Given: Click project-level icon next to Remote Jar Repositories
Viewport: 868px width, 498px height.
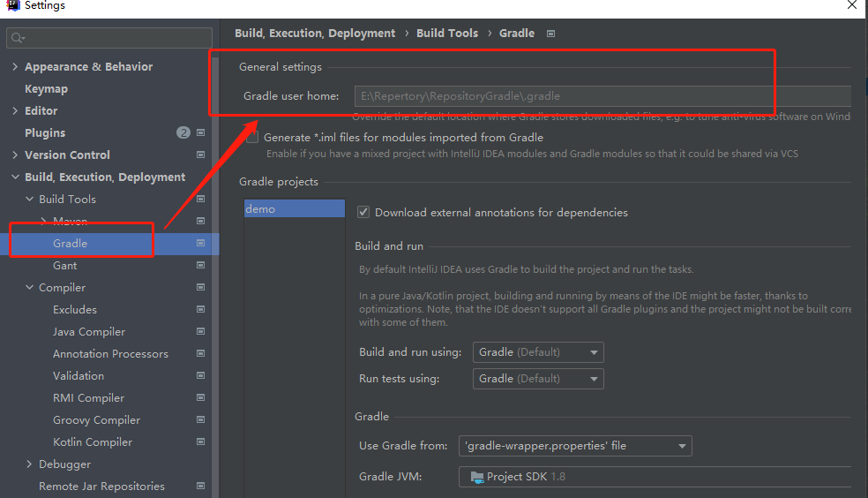Looking at the screenshot, I should click(200, 486).
